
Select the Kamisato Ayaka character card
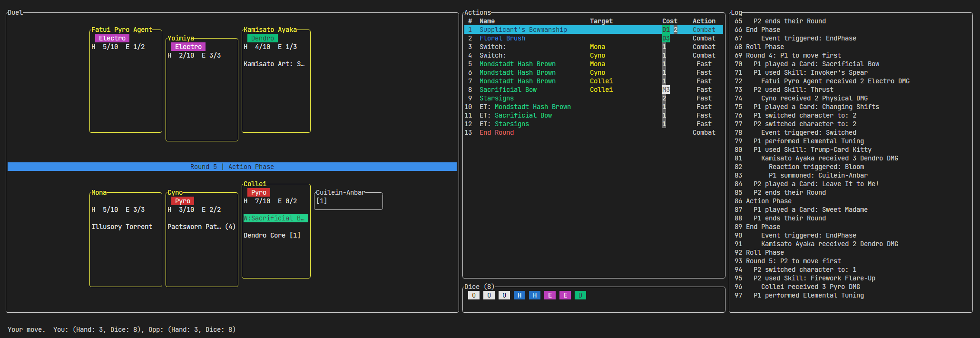click(276, 81)
